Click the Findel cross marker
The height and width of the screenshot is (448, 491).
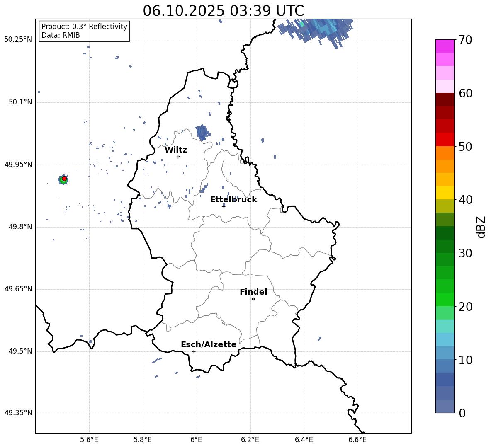coord(253,299)
